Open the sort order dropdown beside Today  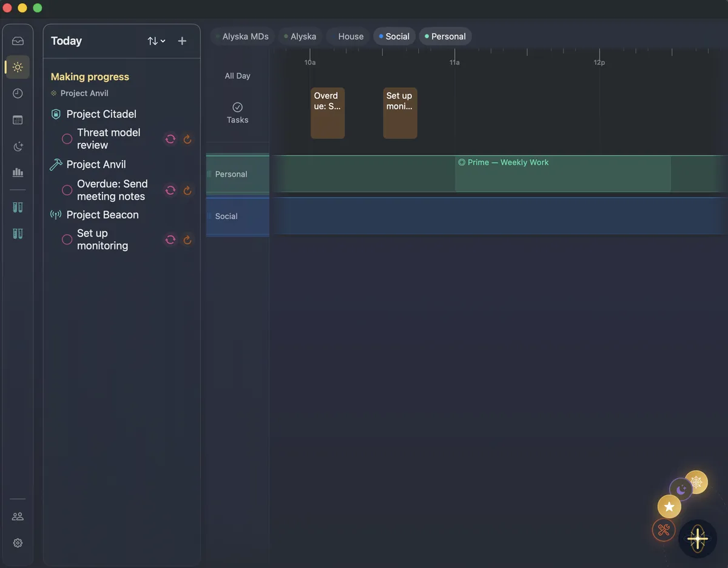point(155,41)
